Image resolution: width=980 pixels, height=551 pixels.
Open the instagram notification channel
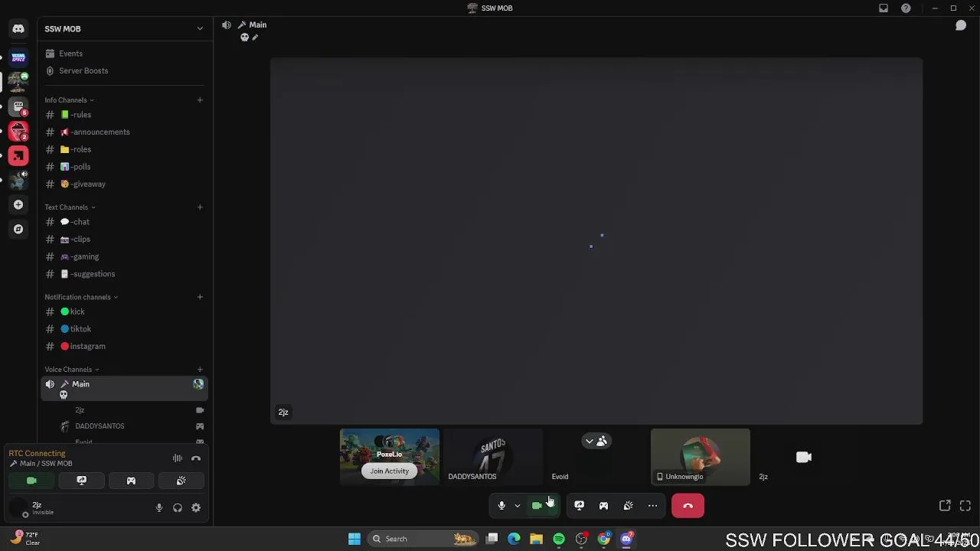coord(124,346)
